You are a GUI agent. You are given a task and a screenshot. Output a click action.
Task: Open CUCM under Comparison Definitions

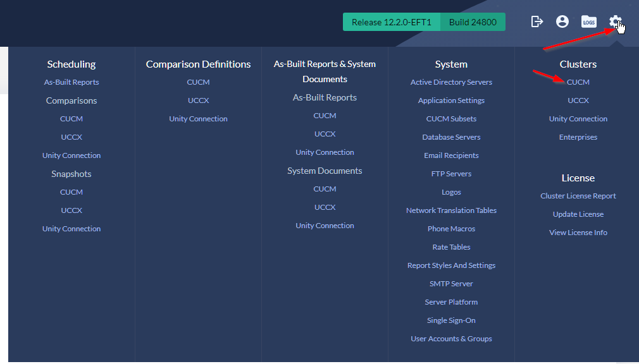pyautogui.click(x=198, y=82)
